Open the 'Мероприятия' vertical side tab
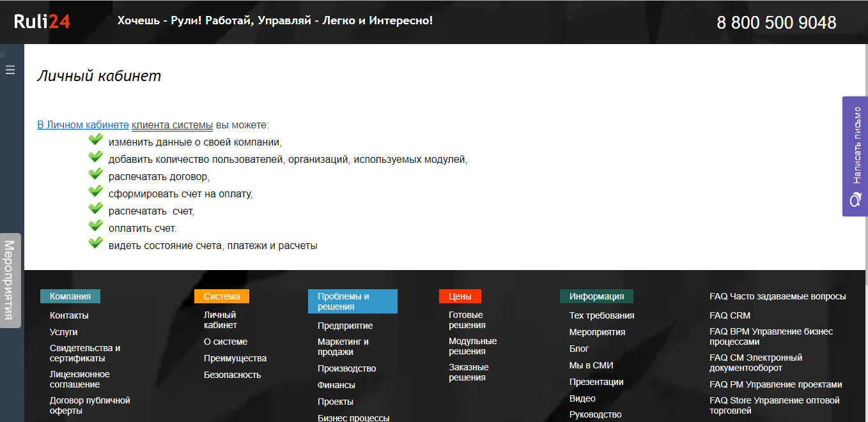Viewport: 868px width, 422px height. pos(10,280)
